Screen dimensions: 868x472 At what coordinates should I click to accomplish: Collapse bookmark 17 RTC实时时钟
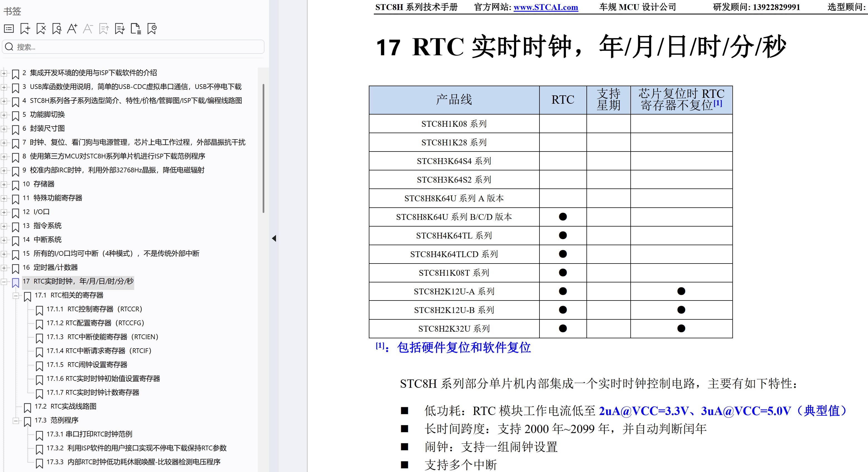click(x=4, y=282)
